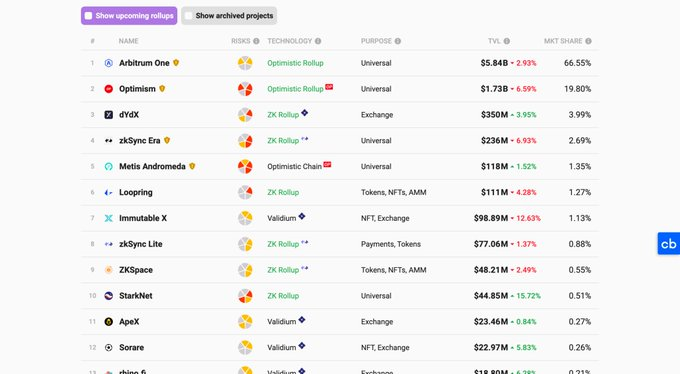
Task: Enable the Show archived projects checkbox
Action: click(x=189, y=16)
